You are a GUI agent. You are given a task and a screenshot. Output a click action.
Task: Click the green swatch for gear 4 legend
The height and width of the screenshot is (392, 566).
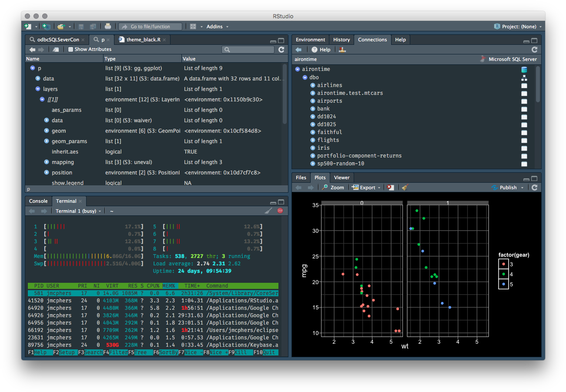point(503,274)
